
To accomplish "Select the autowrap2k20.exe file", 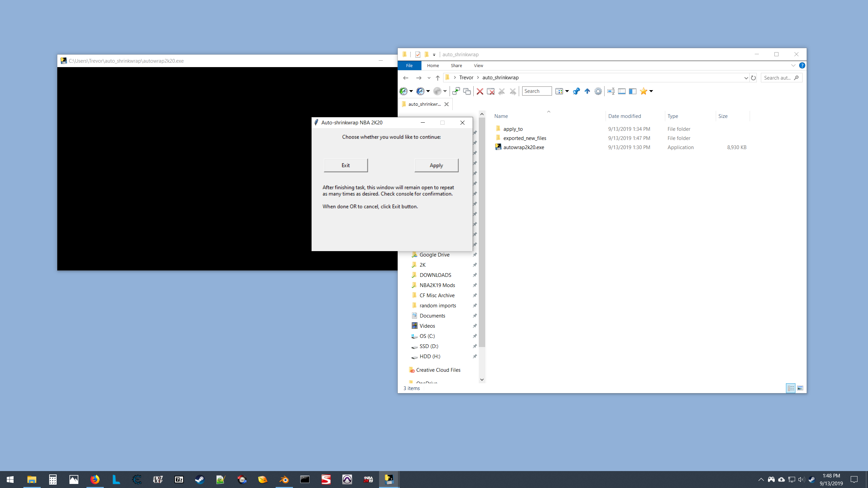I will 524,147.
